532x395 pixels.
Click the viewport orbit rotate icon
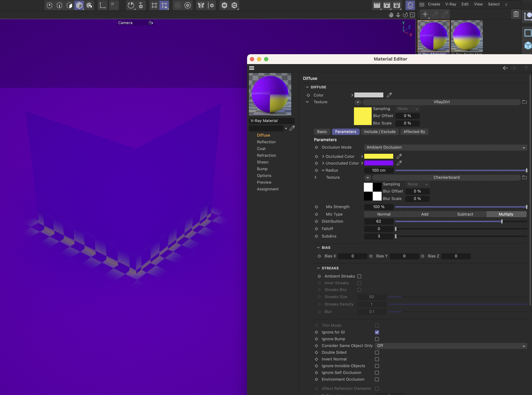[x=405, y=15]
